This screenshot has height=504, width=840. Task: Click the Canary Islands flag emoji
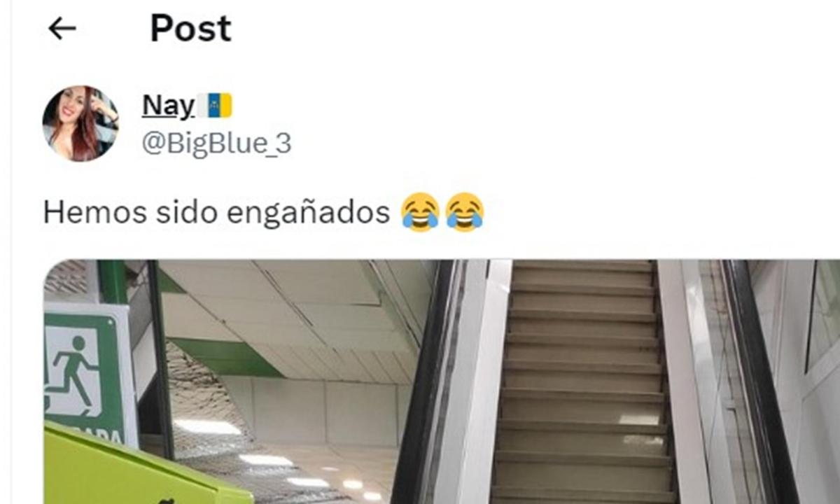(x=215, y=106)
